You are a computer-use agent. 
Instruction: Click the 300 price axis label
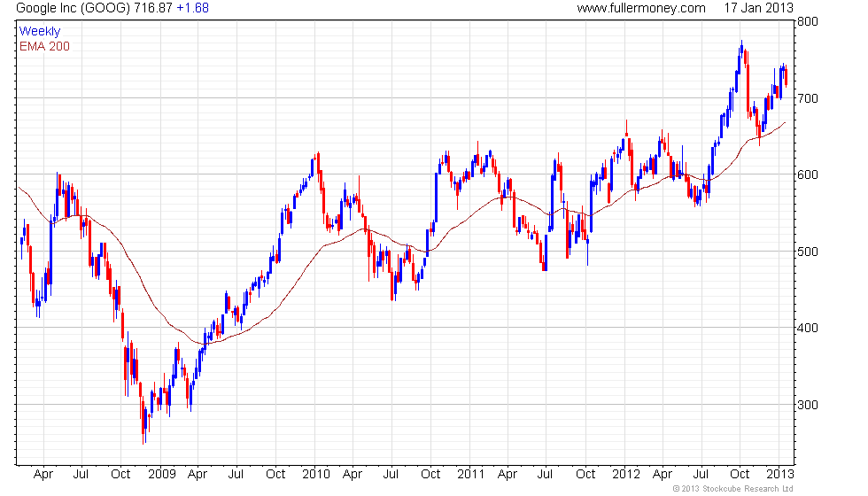pos(808,405)
